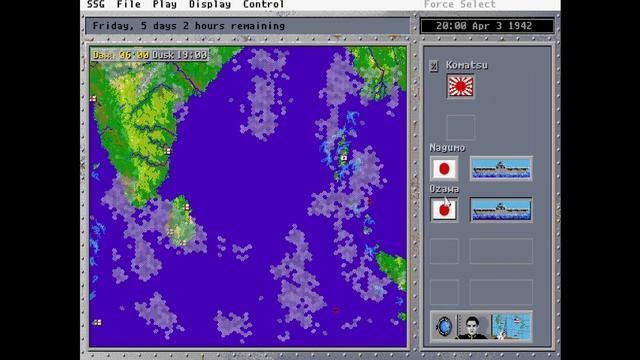Image resolution: width=640 pixels, height=360 pixels.
Task: Select British flag marker in map's southwest corner
Action: 98,322
